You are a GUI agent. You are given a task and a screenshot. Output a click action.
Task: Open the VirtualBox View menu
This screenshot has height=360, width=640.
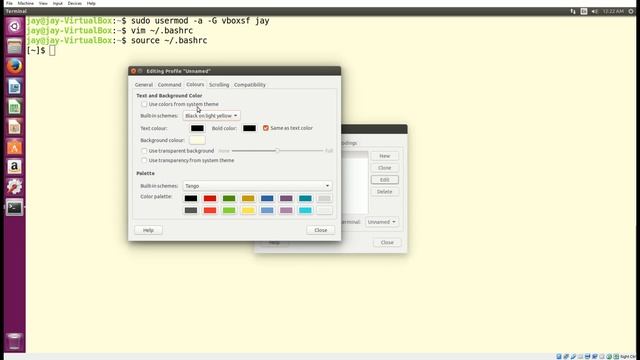pos(43,3)
